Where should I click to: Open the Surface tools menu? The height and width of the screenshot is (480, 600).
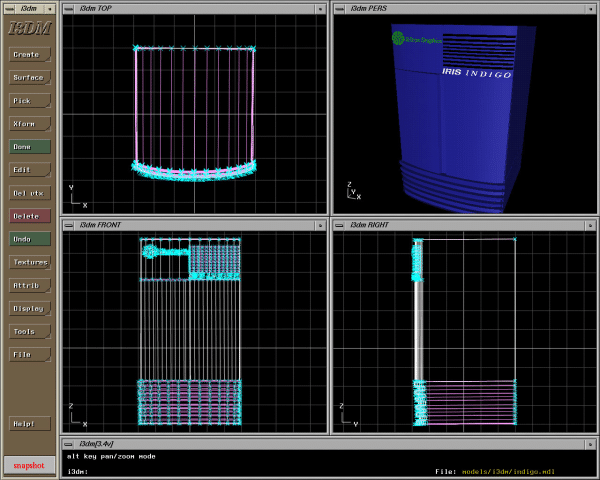coord(29,77)
